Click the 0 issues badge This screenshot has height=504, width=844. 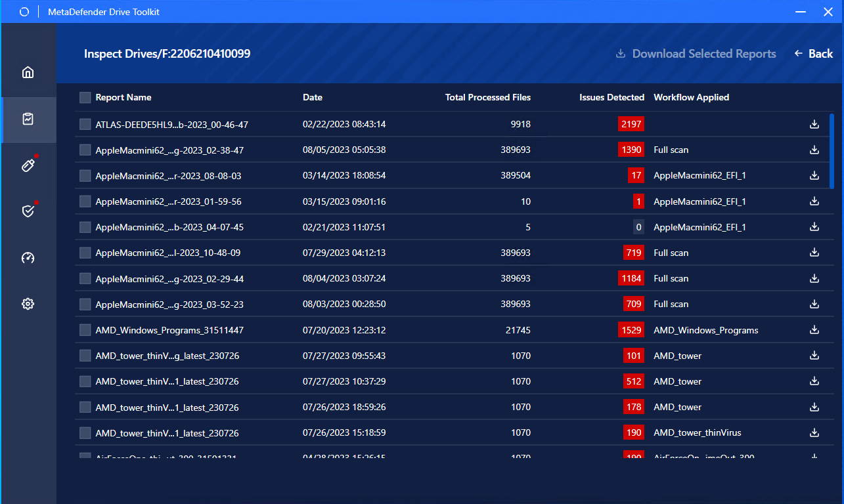(638, 227)
